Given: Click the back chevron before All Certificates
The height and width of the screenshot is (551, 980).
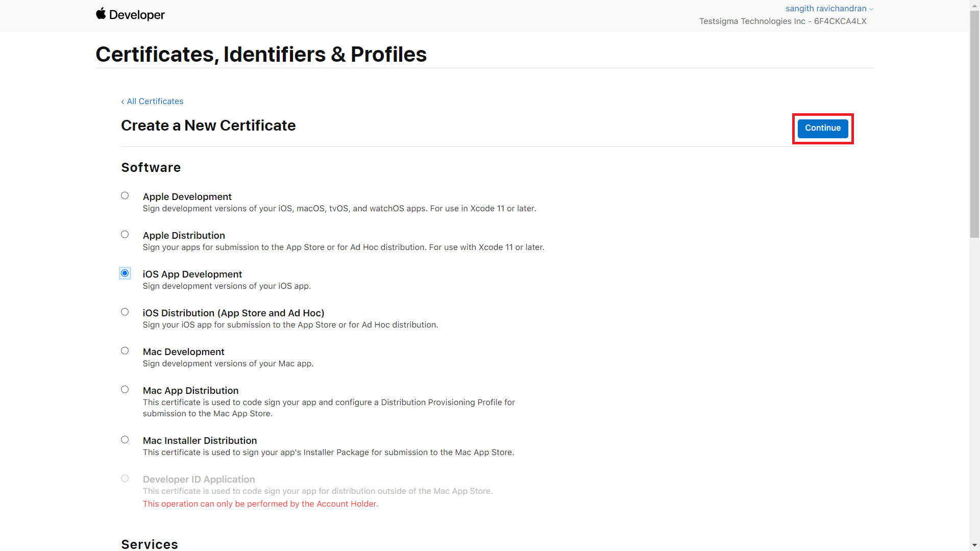Looking at the screenshot, I should click(122, 102).
